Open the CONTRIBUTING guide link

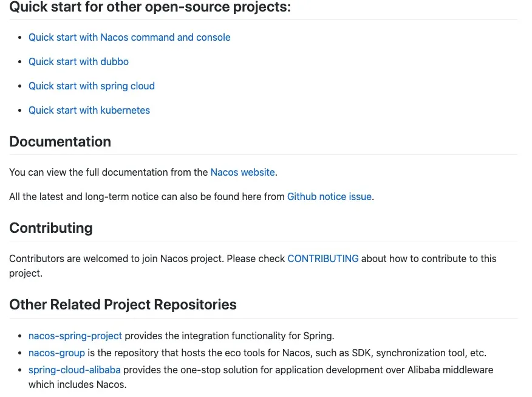[x=323, y=259]
